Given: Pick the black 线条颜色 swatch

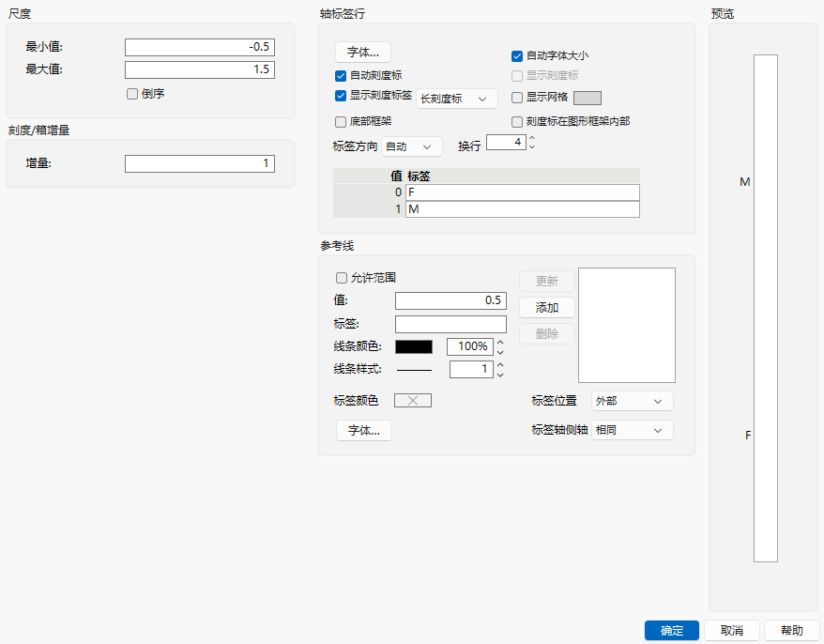Looking at the screenshot, I should tap(414, 346).
